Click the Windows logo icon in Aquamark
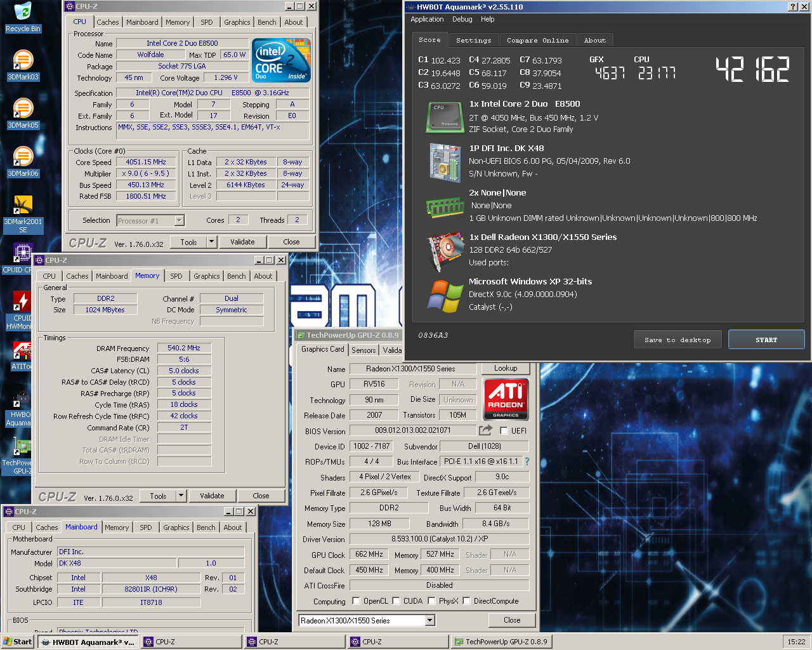Screen dimensions: 812x650 [x=445, y=296]
